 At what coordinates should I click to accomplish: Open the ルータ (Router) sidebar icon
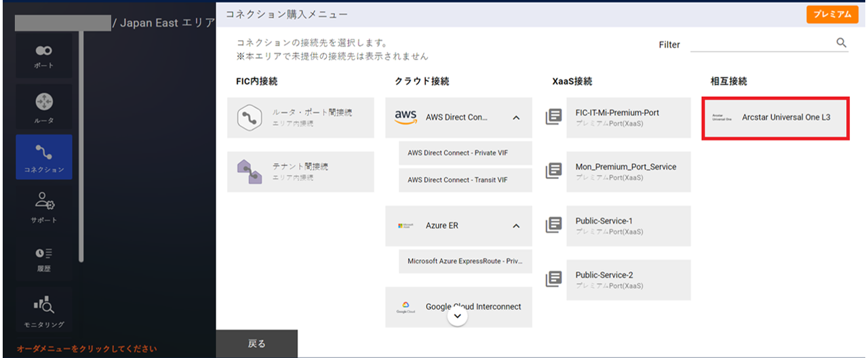click(x=44, y=107)
